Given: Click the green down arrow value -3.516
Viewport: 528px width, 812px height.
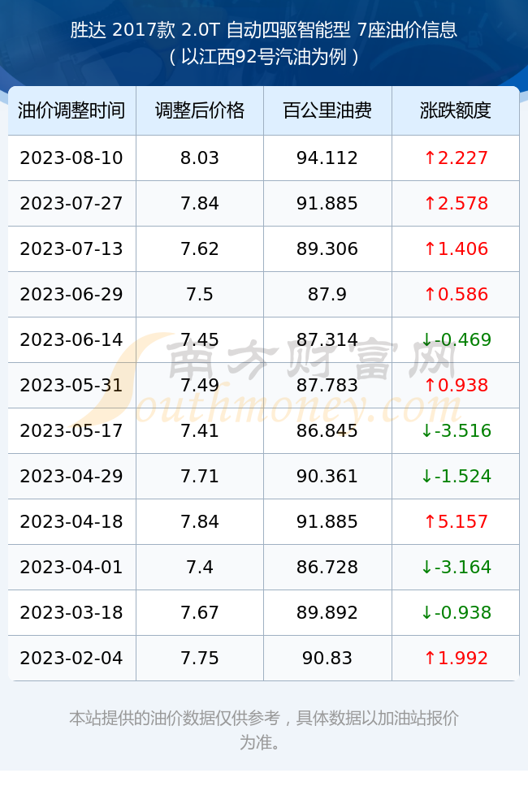Looking at the screenshot, I should pos(456,431).
